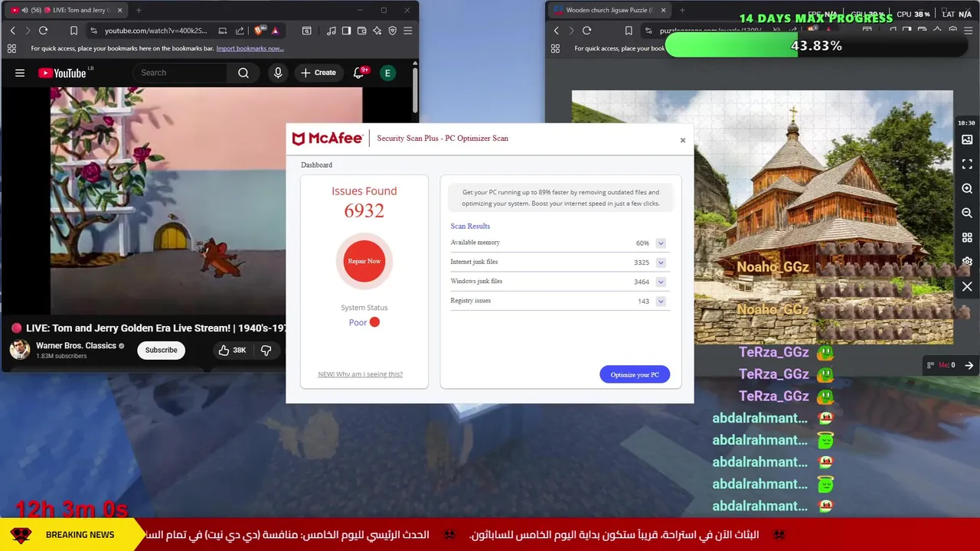The height and width of the screenshot is (551, 980).
Task: Click the X icon in puzzle sidebar
Action: coord(967,286)
